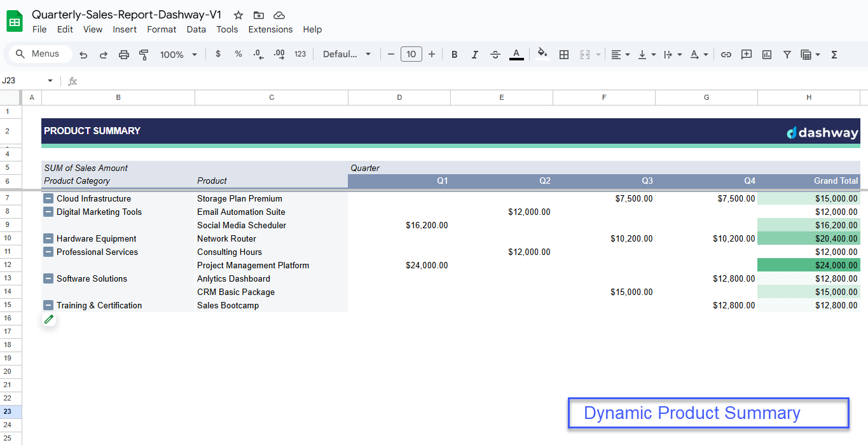Star the Quarterly-Sales-Report-Dashway-V1 document

click(x=238, y=15)
